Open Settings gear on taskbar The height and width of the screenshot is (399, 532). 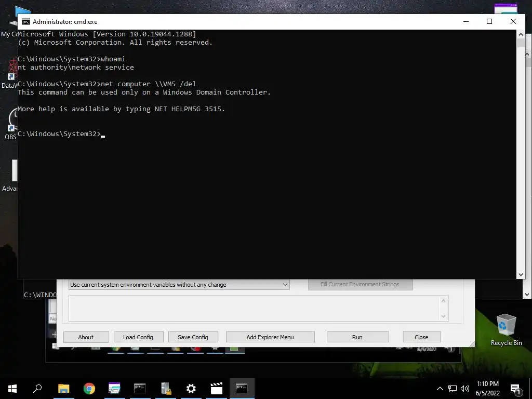(x=191, y=389)
